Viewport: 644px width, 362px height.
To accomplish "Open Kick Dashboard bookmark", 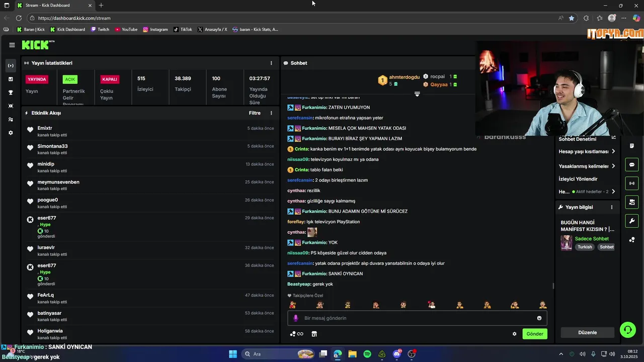I will [67, 30].
